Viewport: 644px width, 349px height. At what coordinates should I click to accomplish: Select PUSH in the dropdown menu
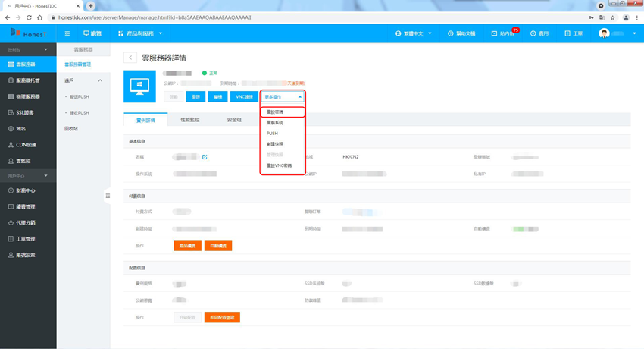(283, 134)
